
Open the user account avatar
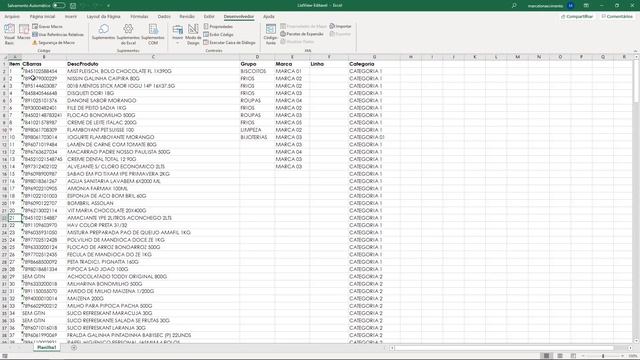[571, 6]
